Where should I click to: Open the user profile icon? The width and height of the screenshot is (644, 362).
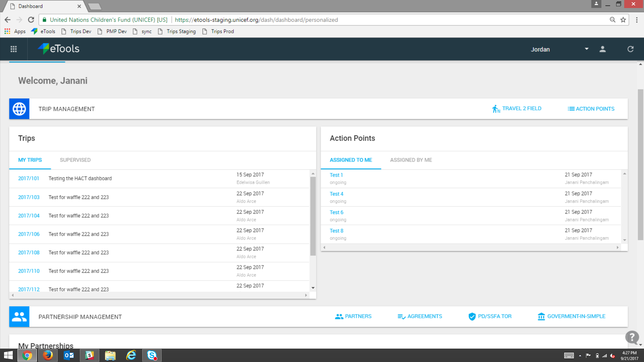pyautogui.click(x=602, y=49)
